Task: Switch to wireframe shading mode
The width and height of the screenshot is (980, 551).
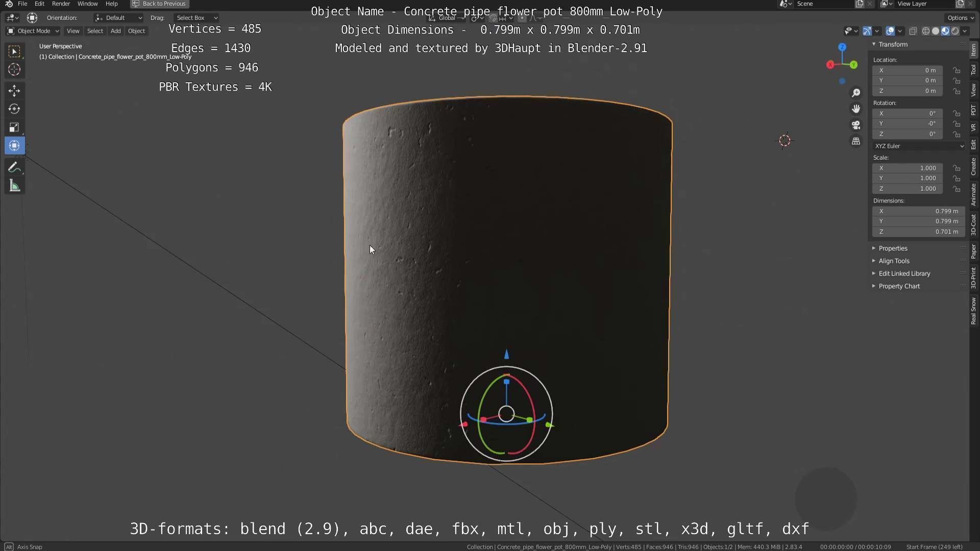Action: point(925,31)
